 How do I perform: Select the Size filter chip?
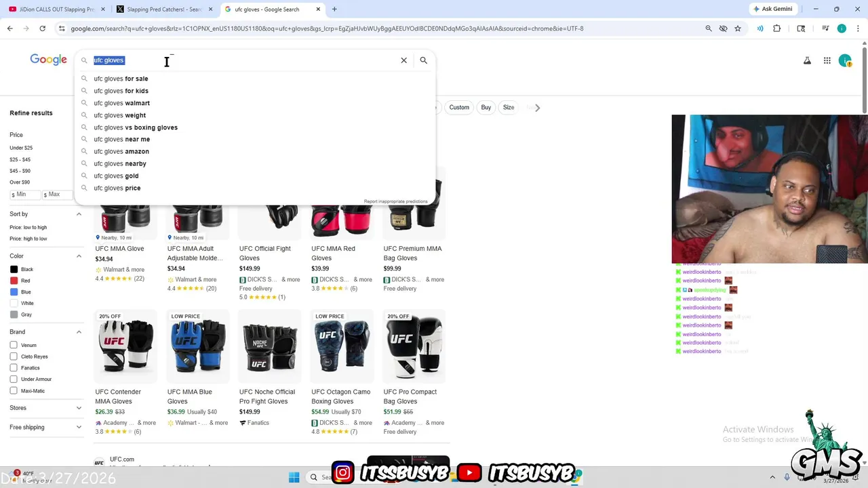(x=509, y=107)
